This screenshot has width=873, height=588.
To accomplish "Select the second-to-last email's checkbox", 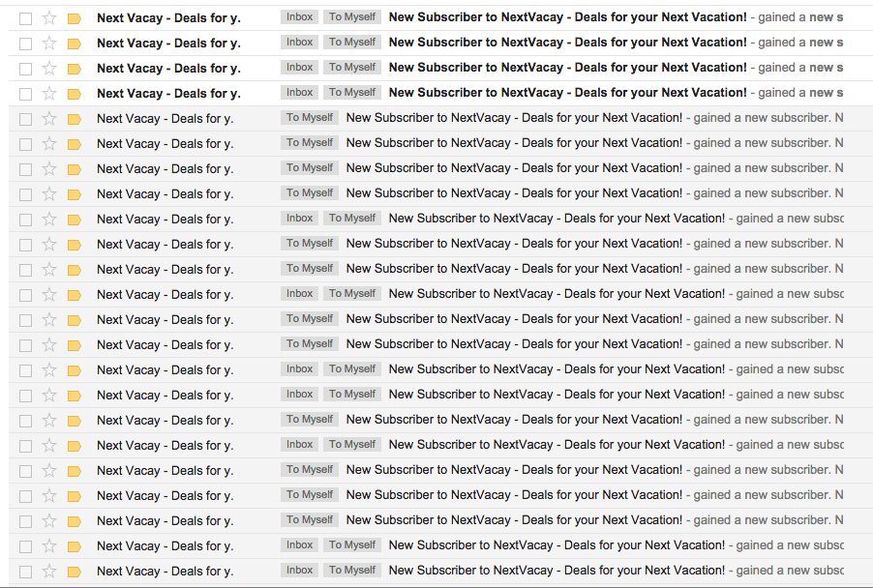I will pyautogui.click(x=25, y=546).
